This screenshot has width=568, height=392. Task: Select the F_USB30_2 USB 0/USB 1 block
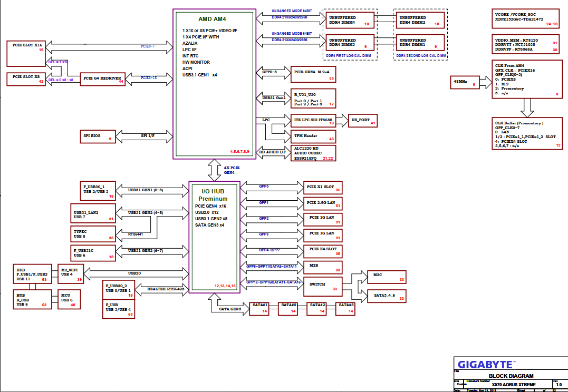point(119,290)
